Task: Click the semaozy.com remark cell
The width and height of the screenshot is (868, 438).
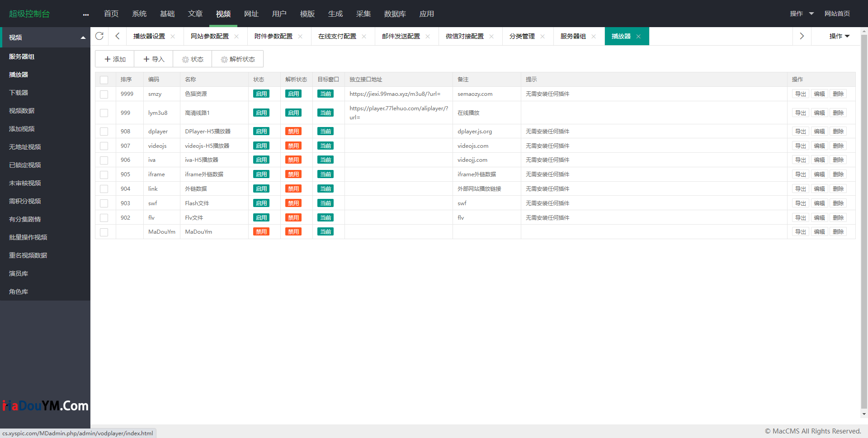Action: 486,94
